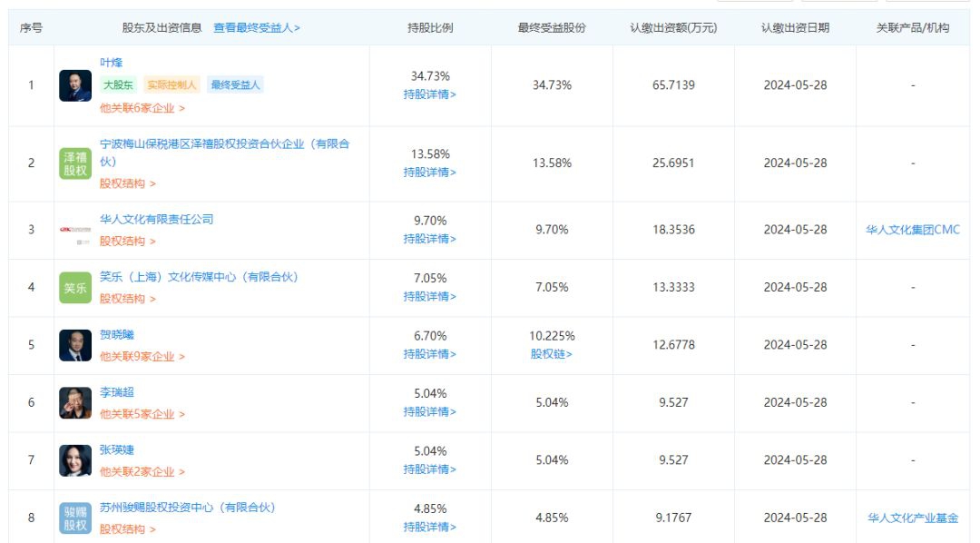View 持股详情 for 34.73% holding
The image size is (980, 543).
pos(430,94)
